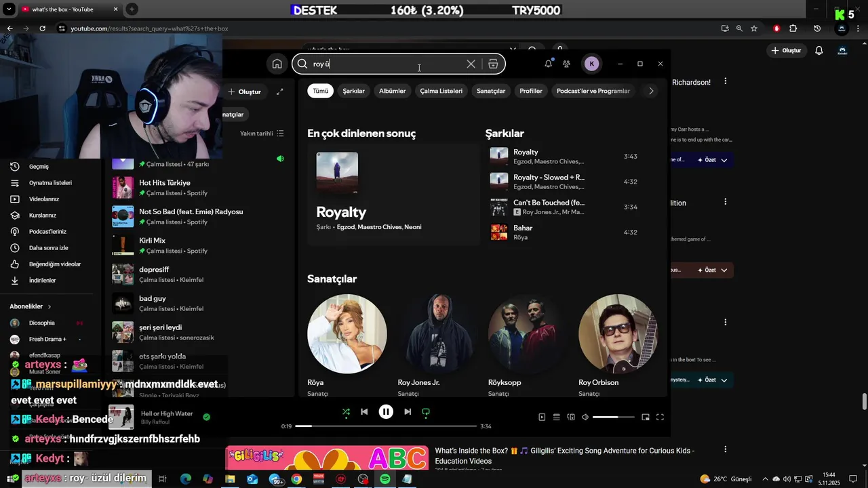Open Roy Orbison artist picture
The height and width of the screenshot is (488, 868).
click(618, 333)
